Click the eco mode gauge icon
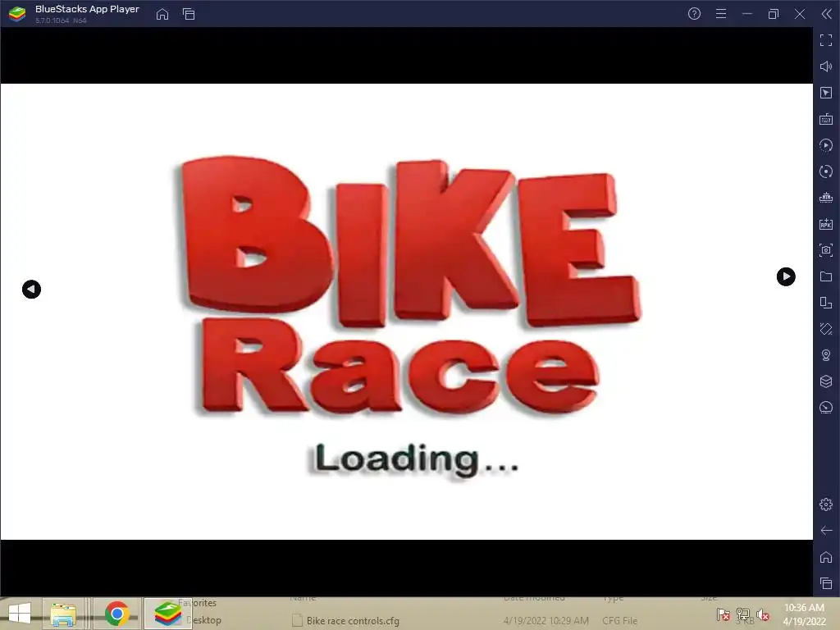Screen dimensions: 840x630 coord(826,408)
